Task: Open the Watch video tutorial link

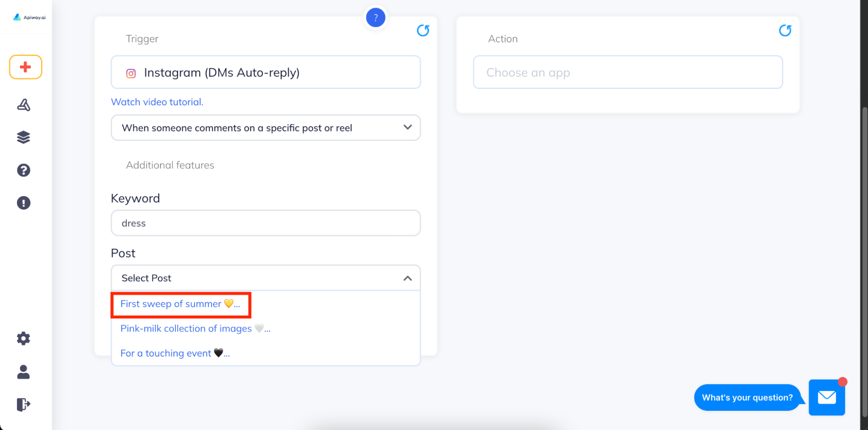Action: click(157, 102)
